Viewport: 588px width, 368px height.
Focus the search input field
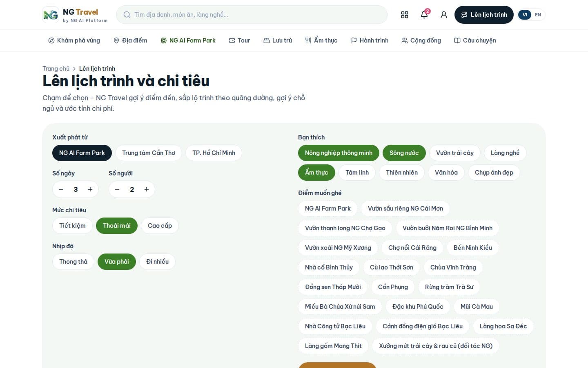252,15
